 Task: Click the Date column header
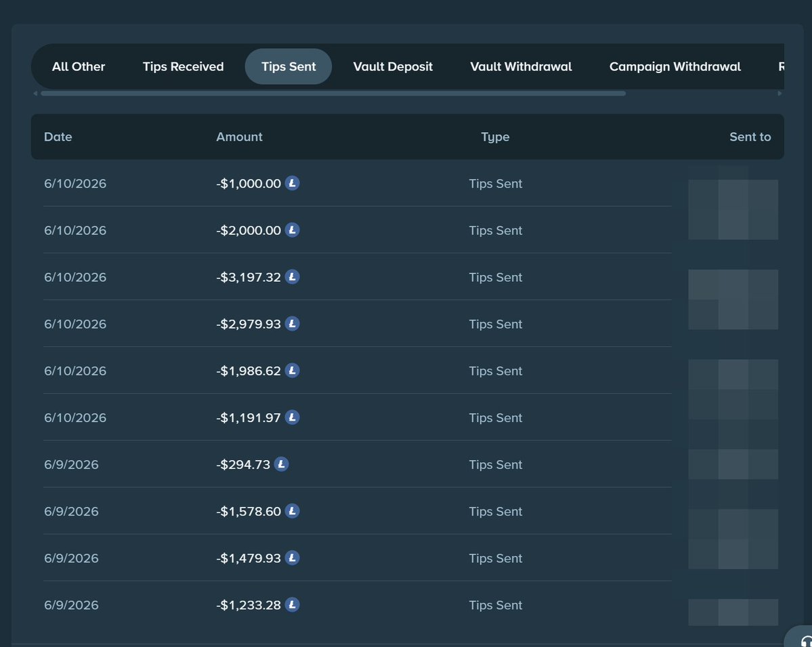click(x=58, y=137)
